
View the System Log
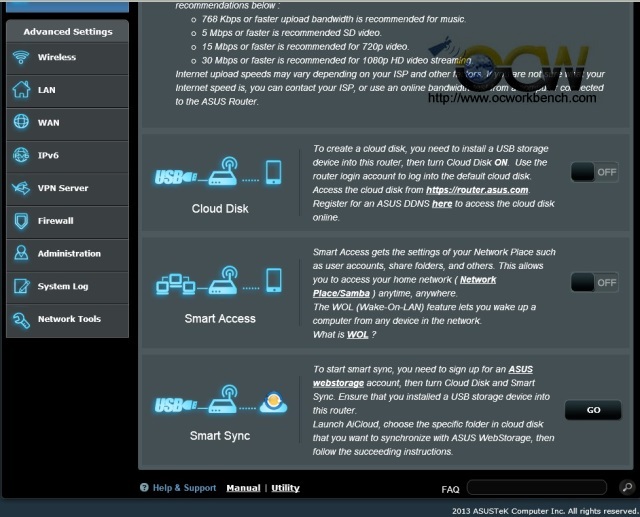[x=67, y=288]
